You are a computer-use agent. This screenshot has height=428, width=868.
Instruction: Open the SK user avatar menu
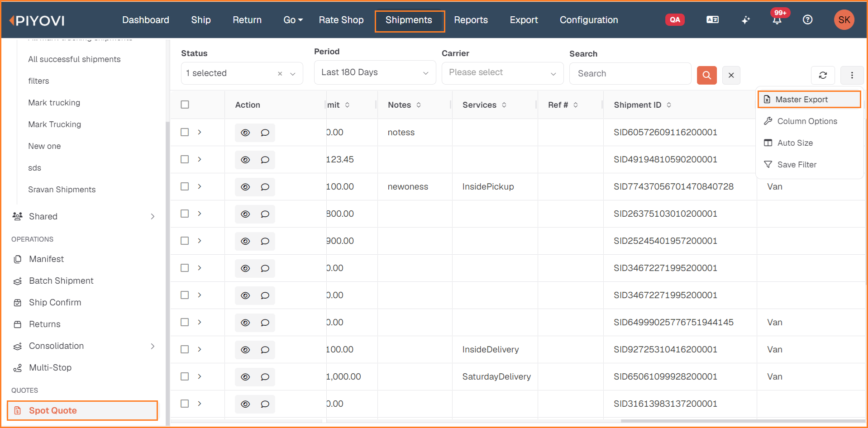pos(844,20)
